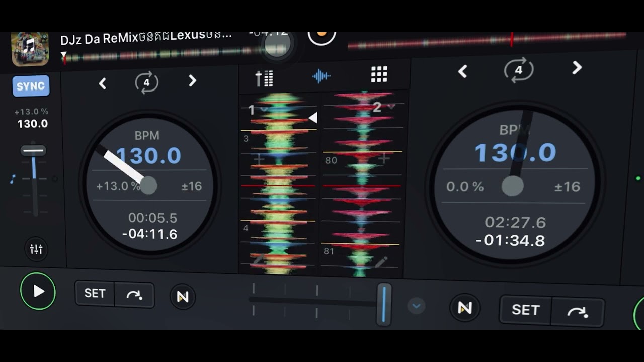This screenshot has height=362, width=644.
Task: Start playback on the left deck
Action: (38, 291)
